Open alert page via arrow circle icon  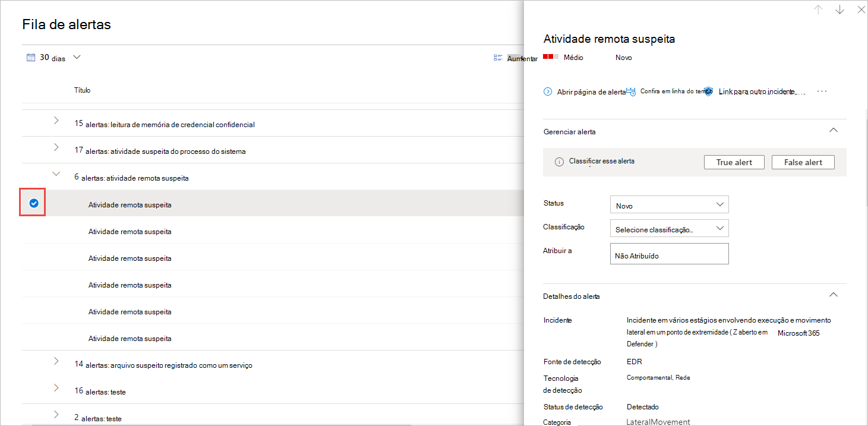(x=548, y=91)
